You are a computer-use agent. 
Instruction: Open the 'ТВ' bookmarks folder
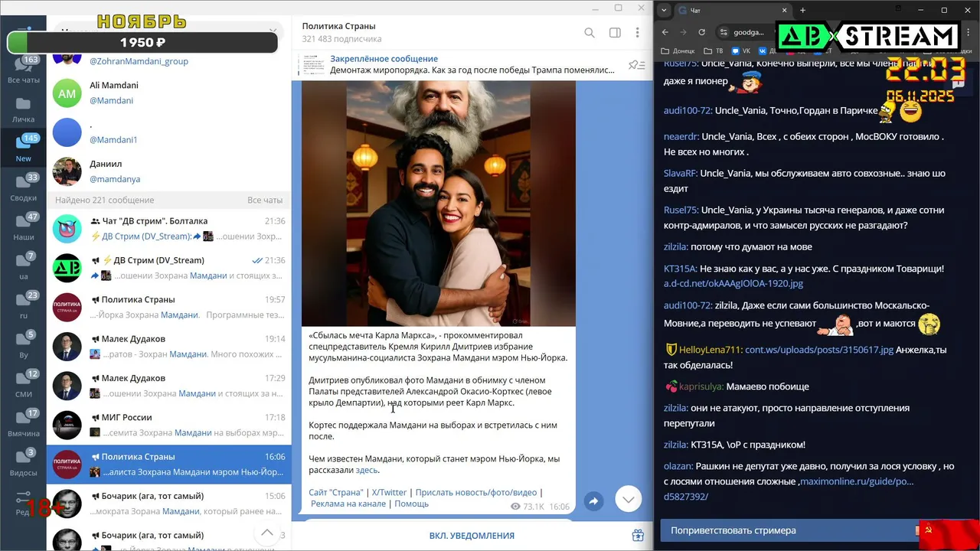[714, 51]
